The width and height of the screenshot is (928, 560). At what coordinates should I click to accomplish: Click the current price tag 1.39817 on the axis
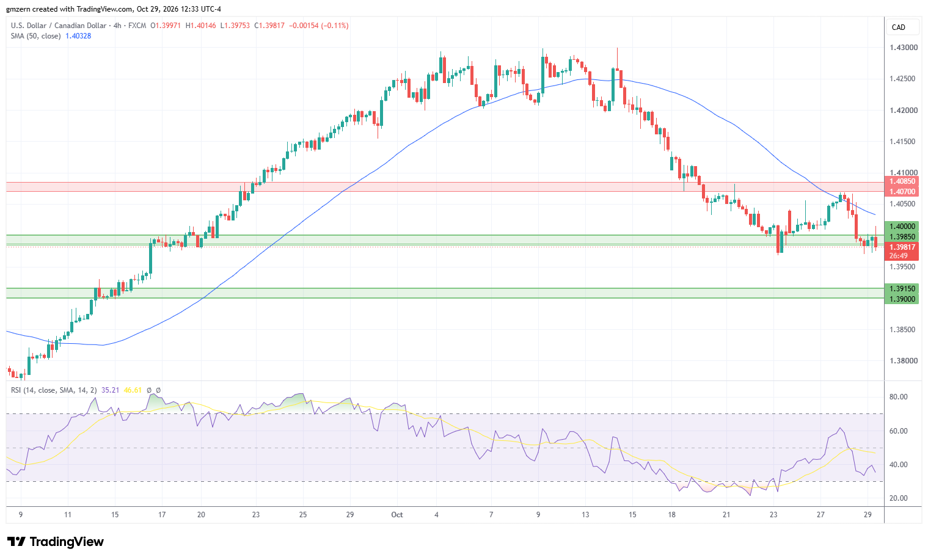click(902, 247)
